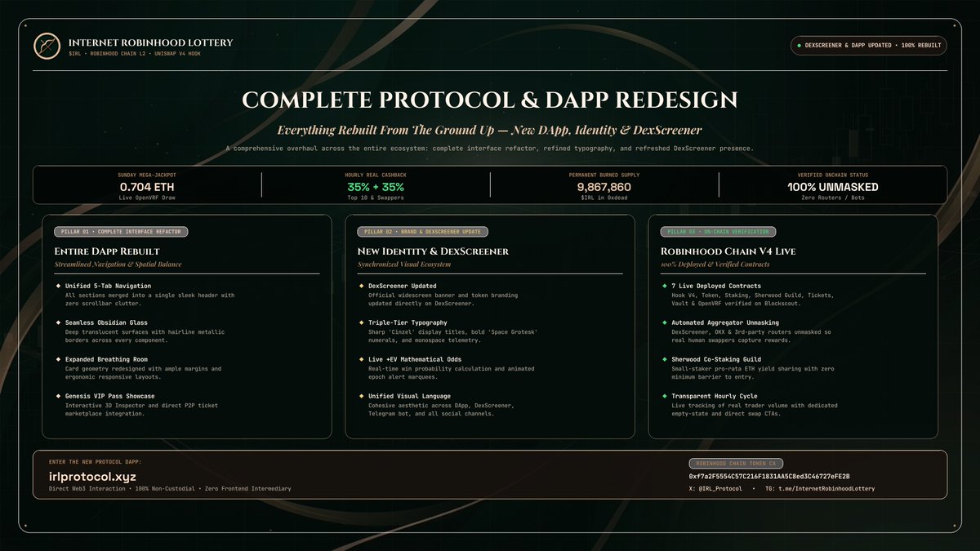This screenshot has height=551, width=980.
Task: Click the diamond bullet beside "DexScreener Updated"
Action: pos(361,286)
